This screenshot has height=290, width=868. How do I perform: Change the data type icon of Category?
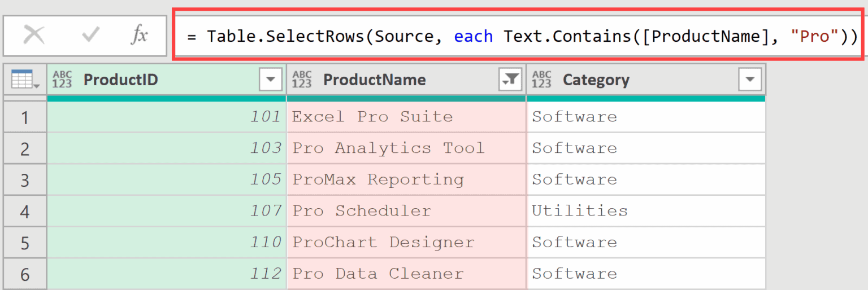point(541,80)
